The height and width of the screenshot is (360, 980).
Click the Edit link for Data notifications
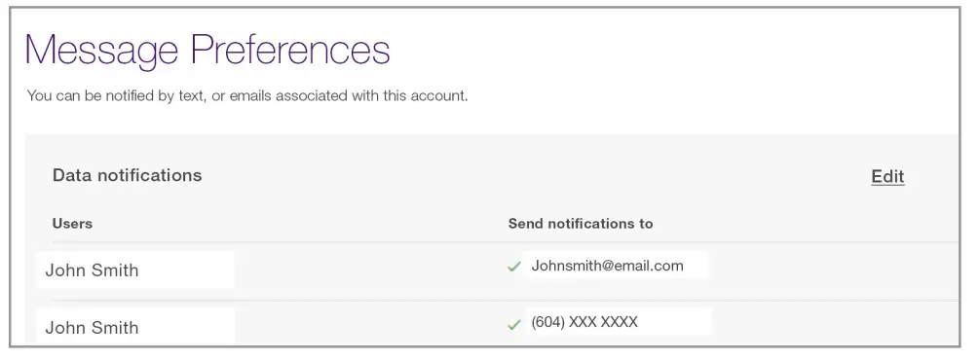click(887, 176)
